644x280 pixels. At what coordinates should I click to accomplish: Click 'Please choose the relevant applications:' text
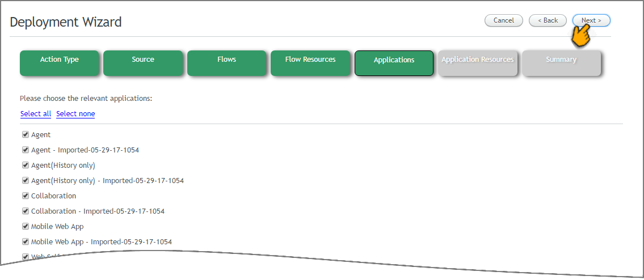86,99
